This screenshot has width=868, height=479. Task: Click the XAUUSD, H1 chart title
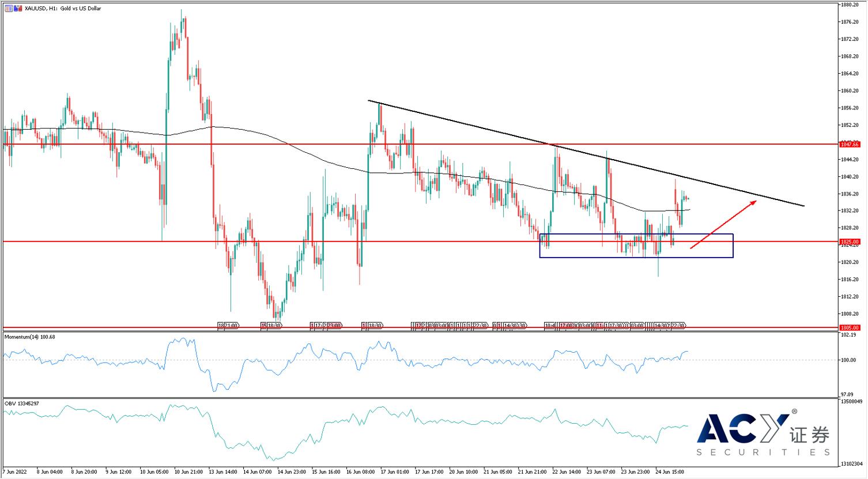[63, 9]
